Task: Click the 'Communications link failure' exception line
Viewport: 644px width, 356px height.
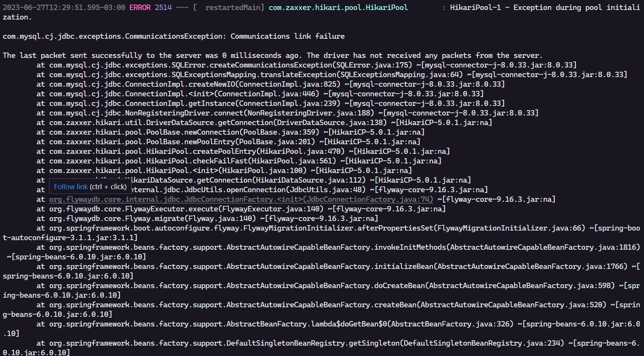Action: pos(173,36)
